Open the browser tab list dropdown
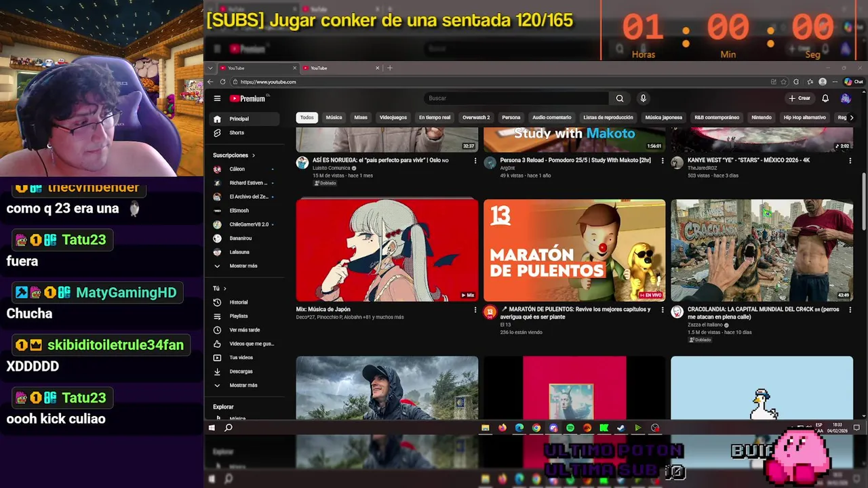Image resolution: width=868 pixels, height=488 pixels. pos(211,68)
